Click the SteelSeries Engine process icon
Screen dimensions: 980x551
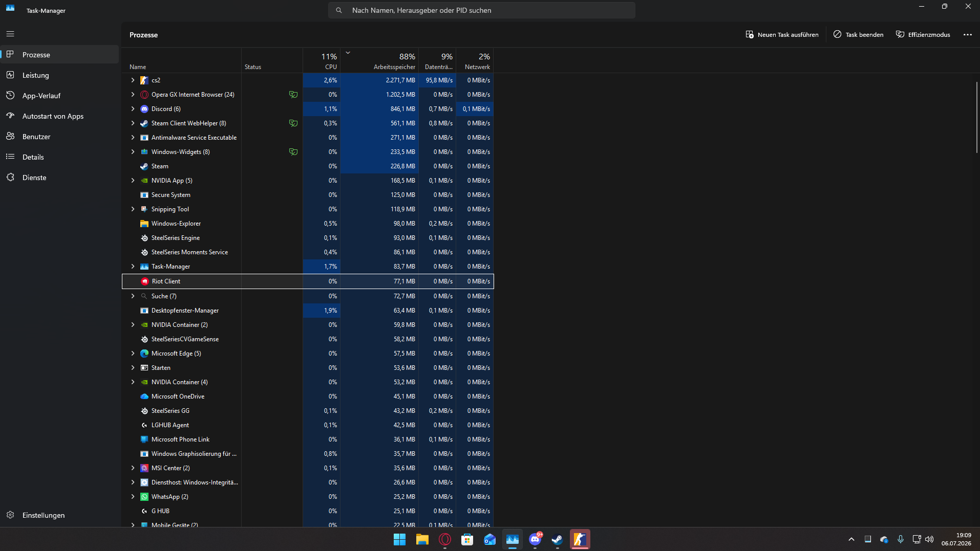(x=144, y=238)
